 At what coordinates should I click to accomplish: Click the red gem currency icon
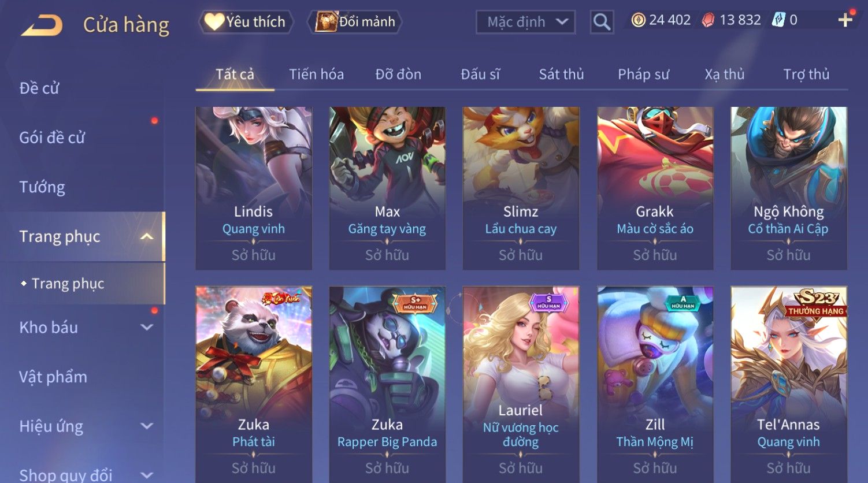point(708,20)
